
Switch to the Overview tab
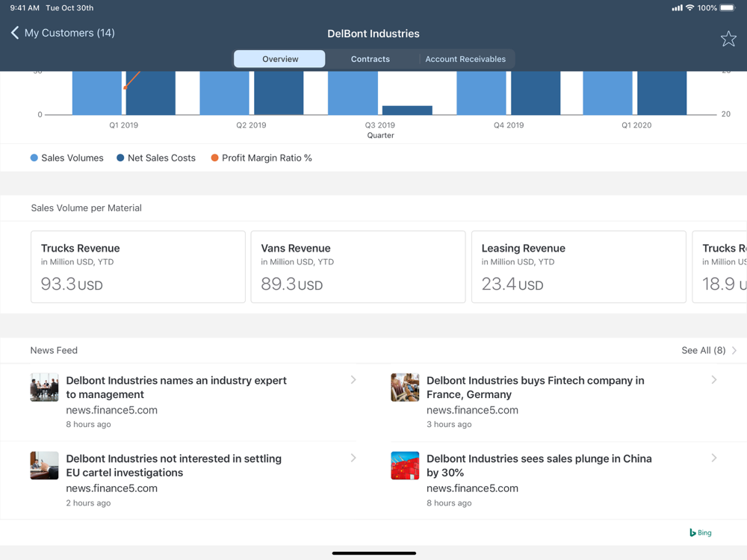[x=279, y=59]
